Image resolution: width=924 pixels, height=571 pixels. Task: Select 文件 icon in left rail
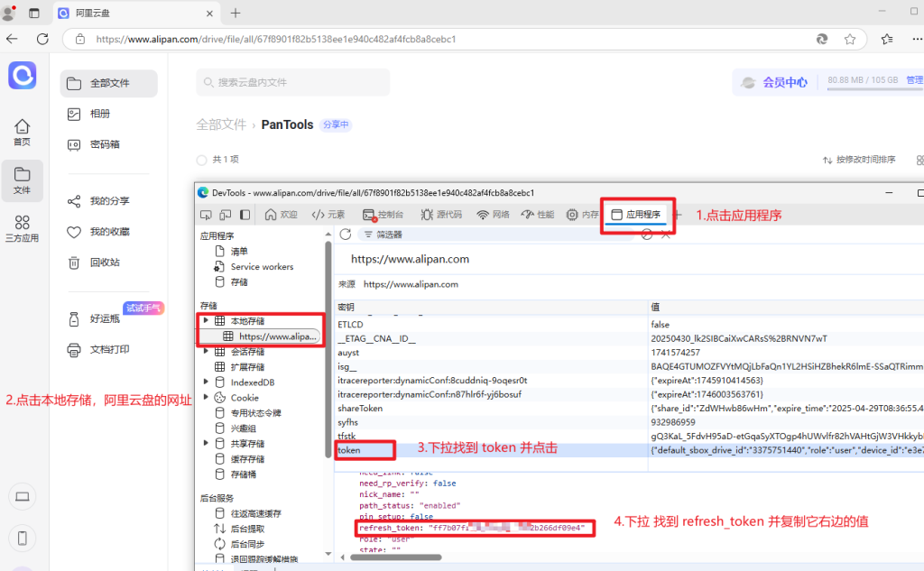coord(22,180)
